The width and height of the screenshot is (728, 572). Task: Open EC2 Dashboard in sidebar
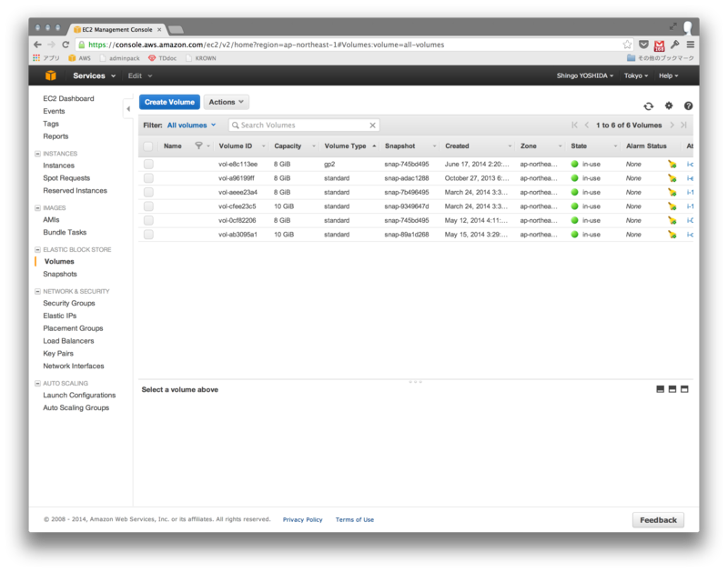coord(69,98)
